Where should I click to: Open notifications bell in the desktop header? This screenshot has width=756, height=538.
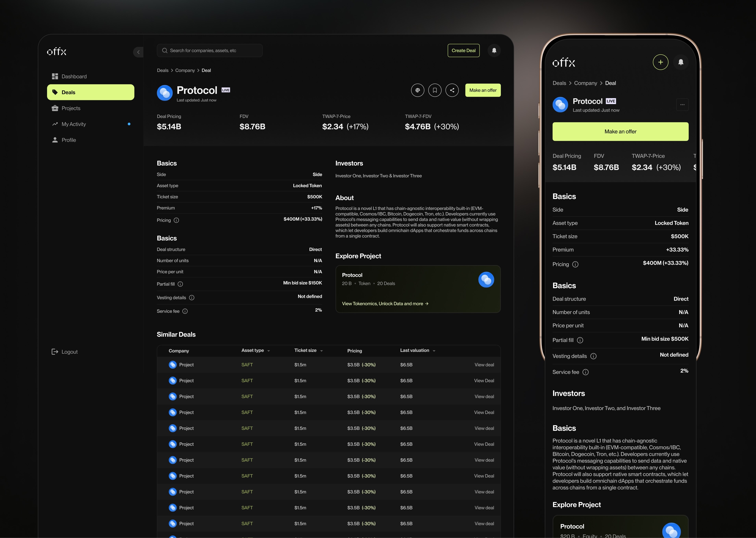point(494,50)
